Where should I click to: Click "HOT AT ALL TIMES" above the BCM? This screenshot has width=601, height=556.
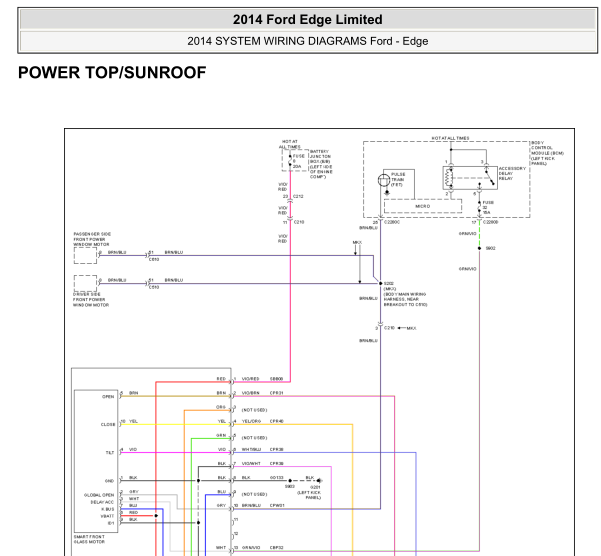click(450, 138)
